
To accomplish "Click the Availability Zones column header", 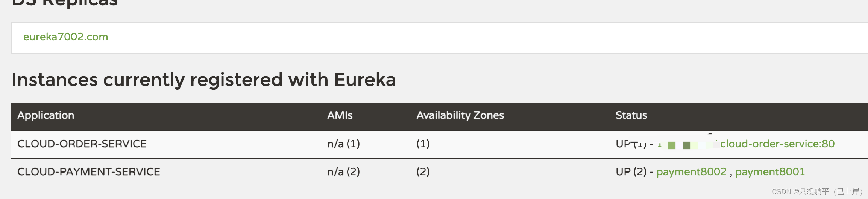I will click(x=460, y=115).
